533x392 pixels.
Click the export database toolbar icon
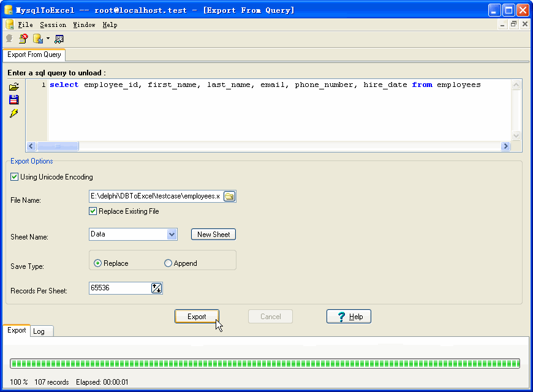[x=38, y=39]
